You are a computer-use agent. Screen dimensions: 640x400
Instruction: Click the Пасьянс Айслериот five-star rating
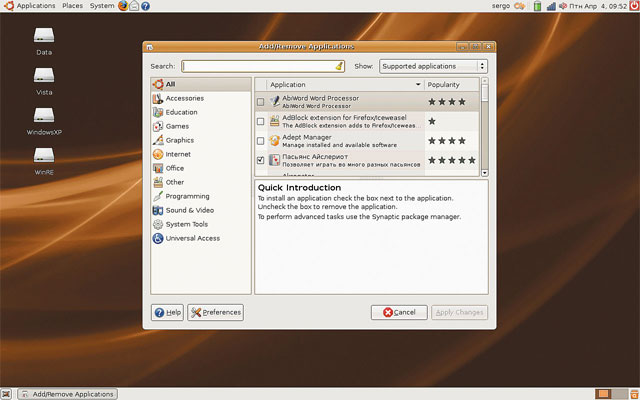[451, 160]
